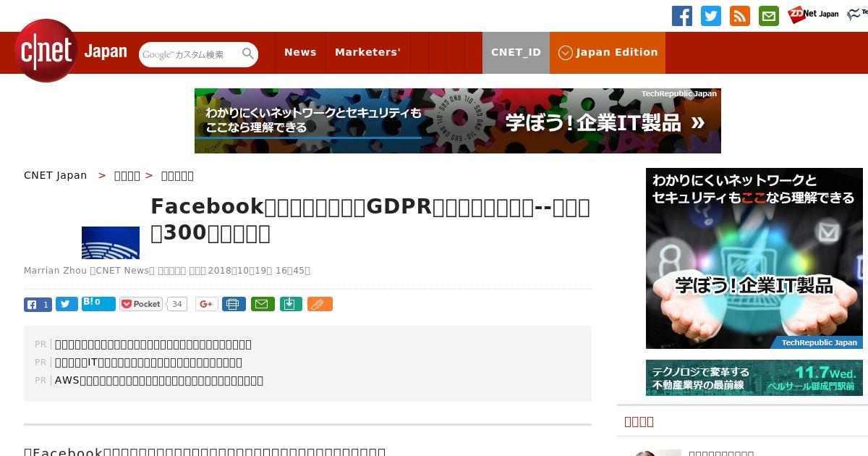Click the teal download/save icon
The width and height of the screenshot is (868, 456).
[x=290, y=304]
